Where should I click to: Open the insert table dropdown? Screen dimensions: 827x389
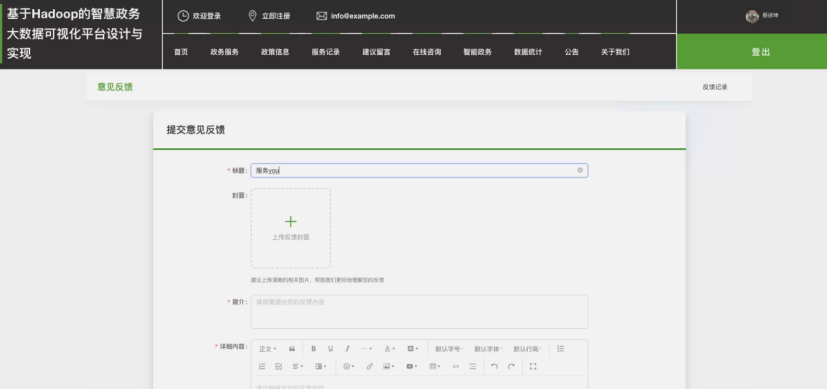(435, 366)
